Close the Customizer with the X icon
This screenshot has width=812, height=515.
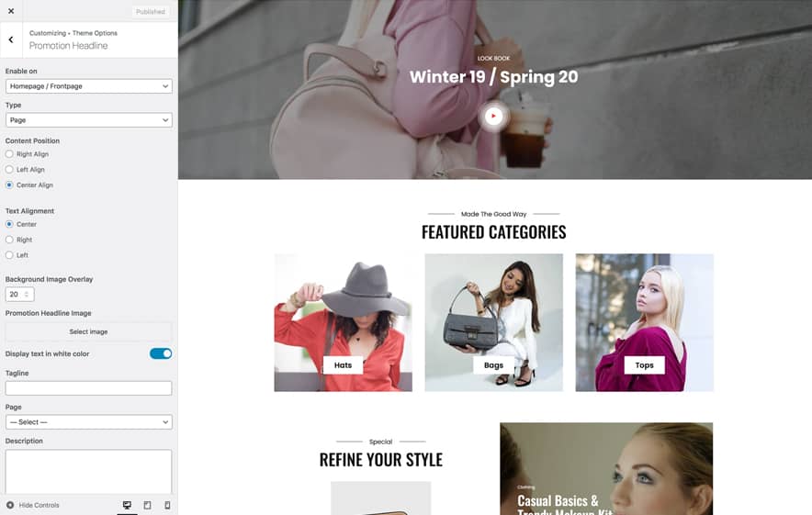point(11,11)
